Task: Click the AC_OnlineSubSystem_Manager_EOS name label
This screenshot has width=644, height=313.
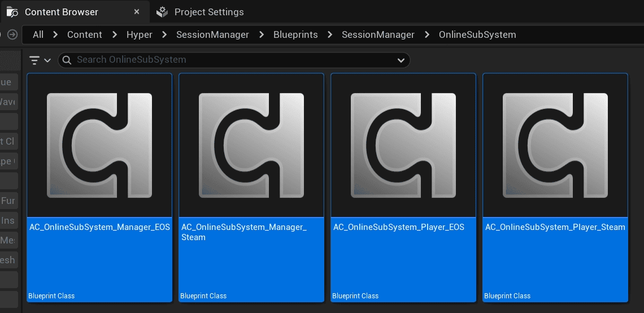Action: click(x=99, y=227)
